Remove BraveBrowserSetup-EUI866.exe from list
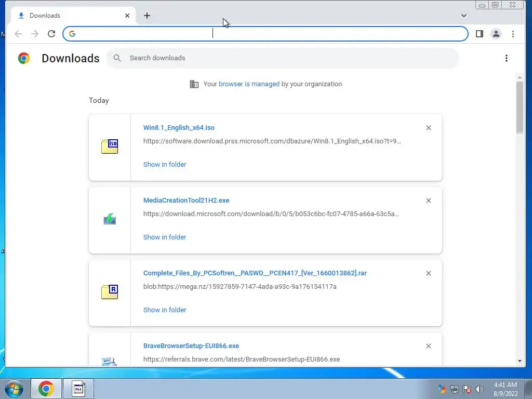The width and height of the screenshot is (532, 399). pos(429,346)
